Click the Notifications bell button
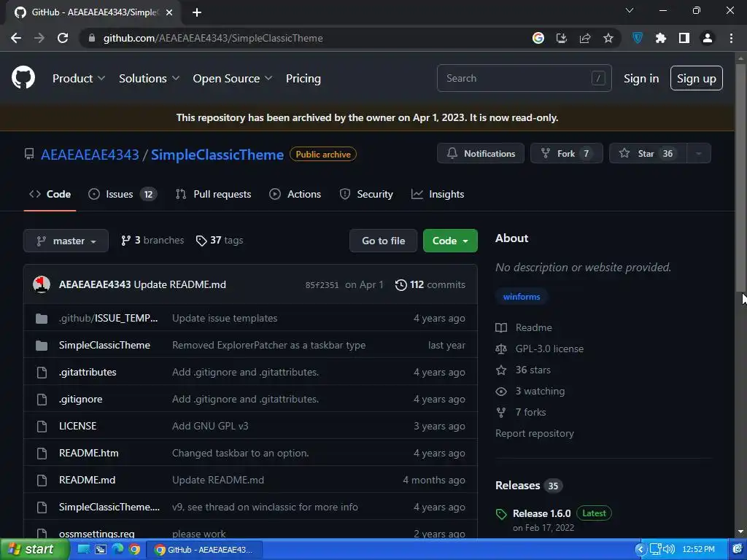 click(x=480, y=153)
